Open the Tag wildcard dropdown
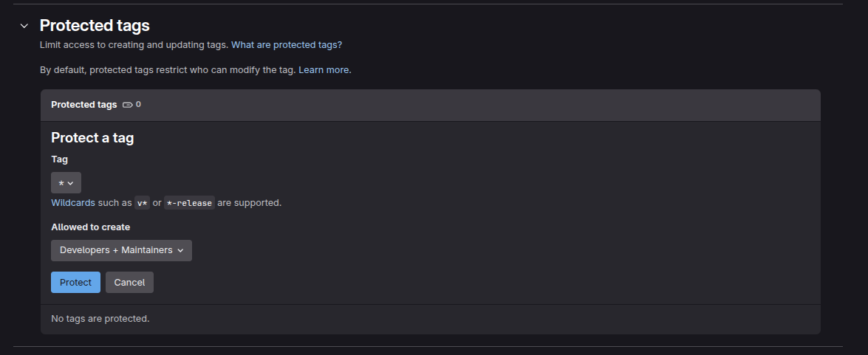868x355 pixels. pyautogui.click(x=66, y=183)
